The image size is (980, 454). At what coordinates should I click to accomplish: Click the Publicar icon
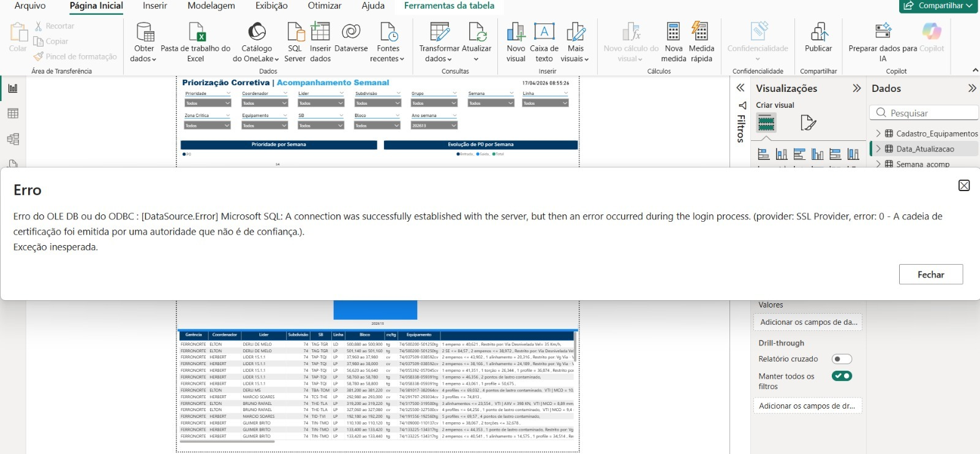(x=818, y=32)
